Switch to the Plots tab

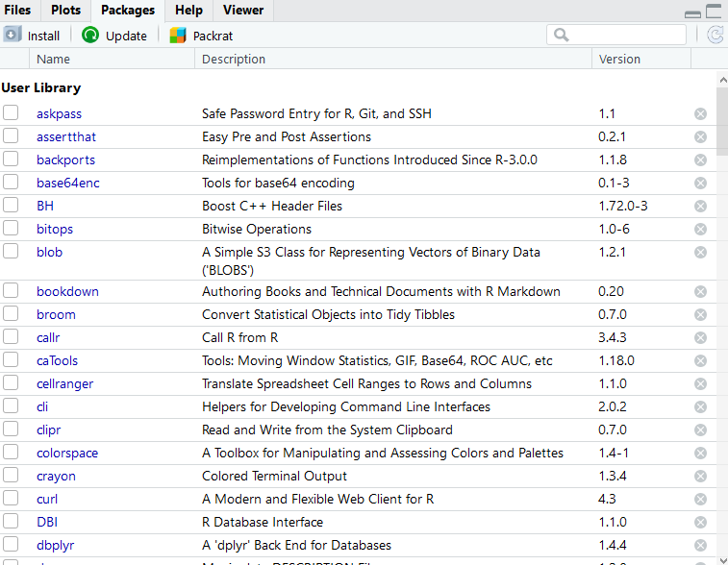pyautogui.click(x=65, y=11)
